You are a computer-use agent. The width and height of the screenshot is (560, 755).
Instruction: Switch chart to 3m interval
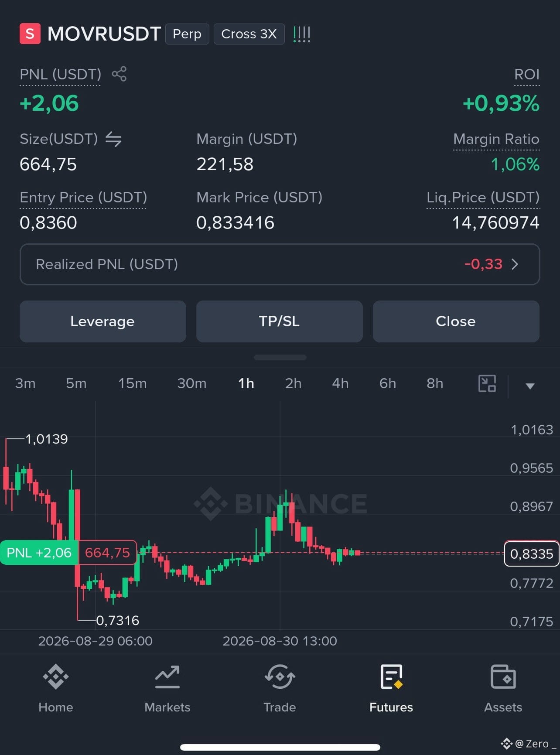tap(25, 383)
